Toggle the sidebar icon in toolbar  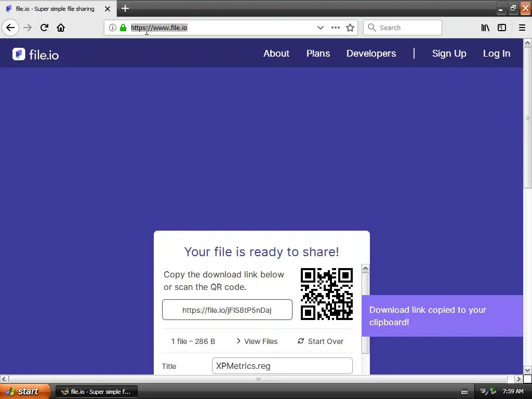point(502,28)
